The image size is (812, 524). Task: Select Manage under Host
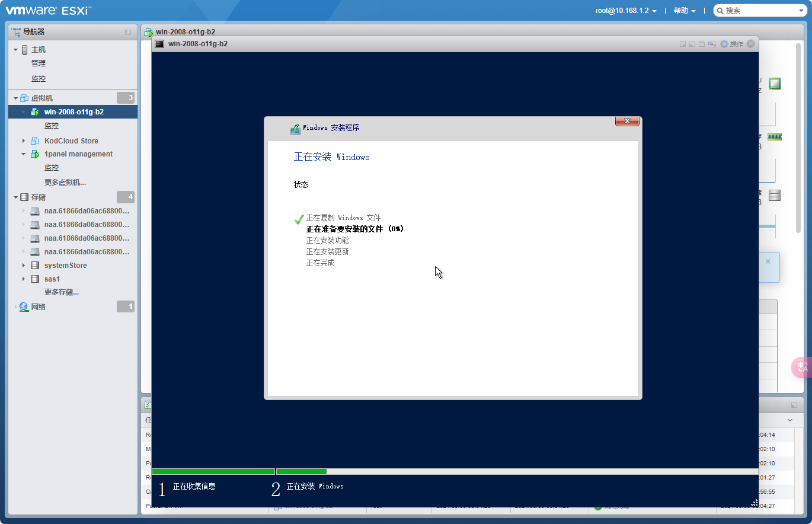click(39, 63)
